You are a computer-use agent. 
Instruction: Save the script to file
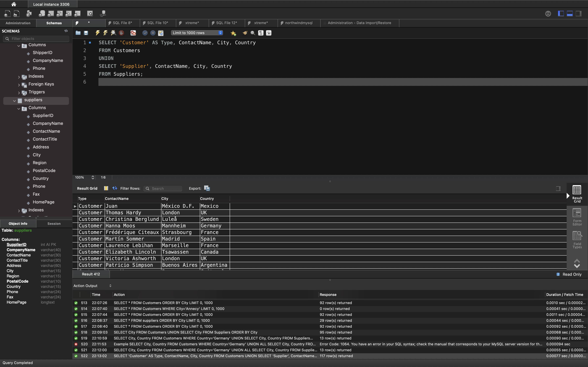[x=86, y=33]
